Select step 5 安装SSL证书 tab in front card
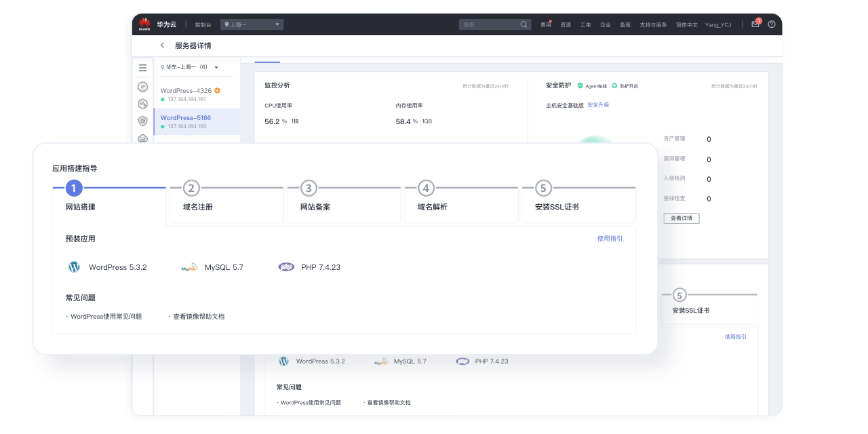 [x=578, y=201]
